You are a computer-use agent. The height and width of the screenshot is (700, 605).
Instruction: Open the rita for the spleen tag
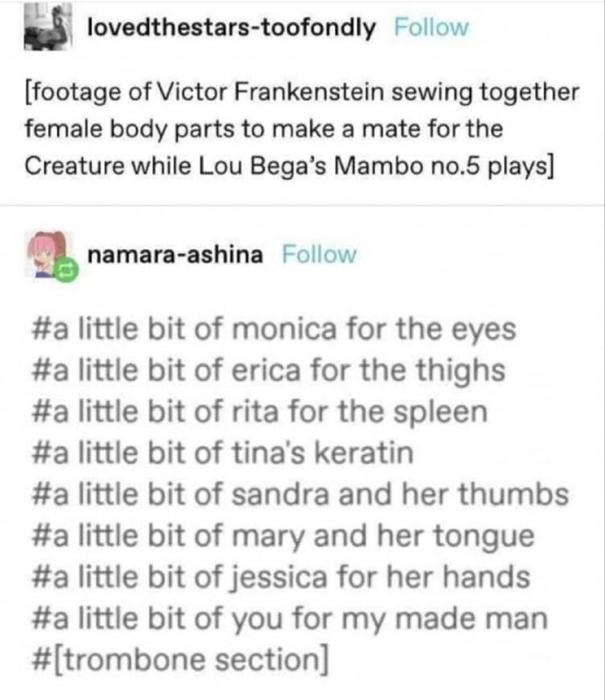[x=260, y=411]
